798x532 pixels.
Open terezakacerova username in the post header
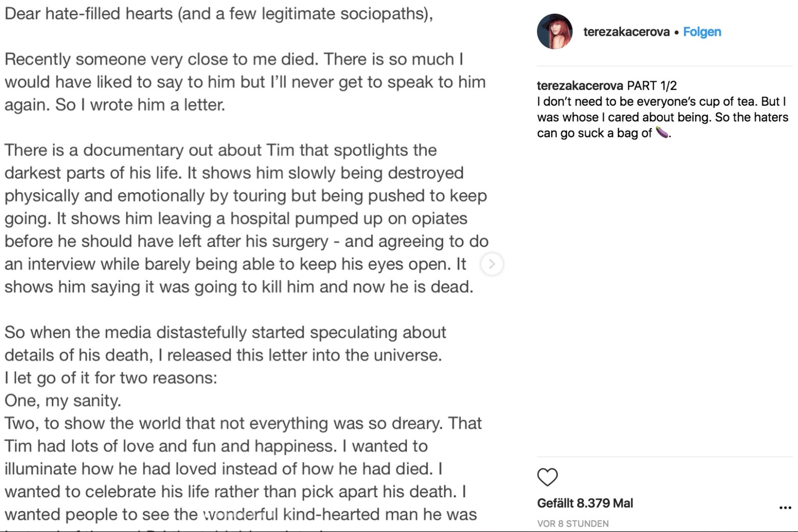(626, 32)
